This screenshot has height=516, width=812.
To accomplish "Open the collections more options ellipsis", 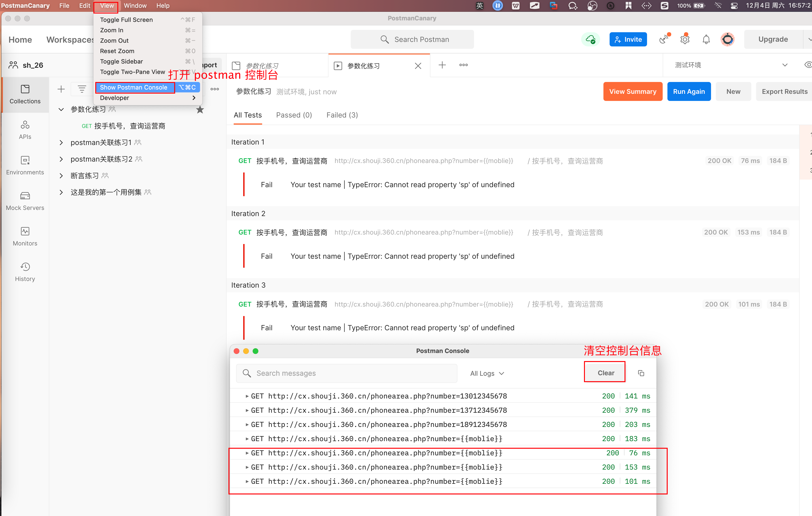I will click(214, 89).
